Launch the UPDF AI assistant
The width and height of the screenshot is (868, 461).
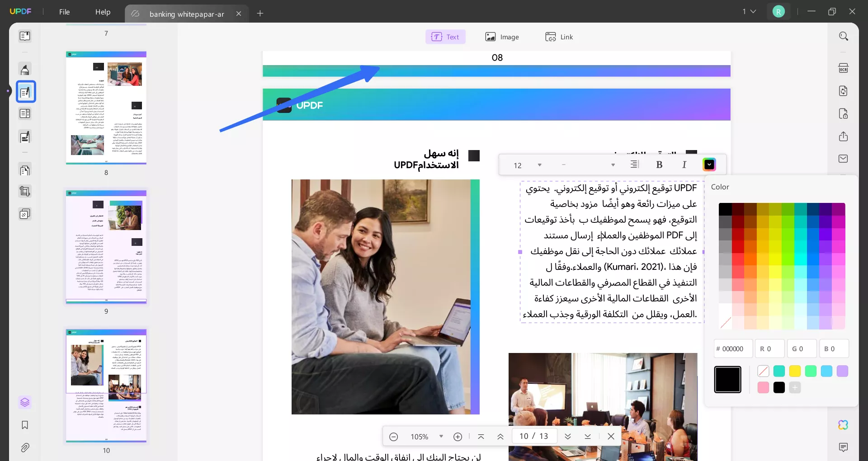843,425
